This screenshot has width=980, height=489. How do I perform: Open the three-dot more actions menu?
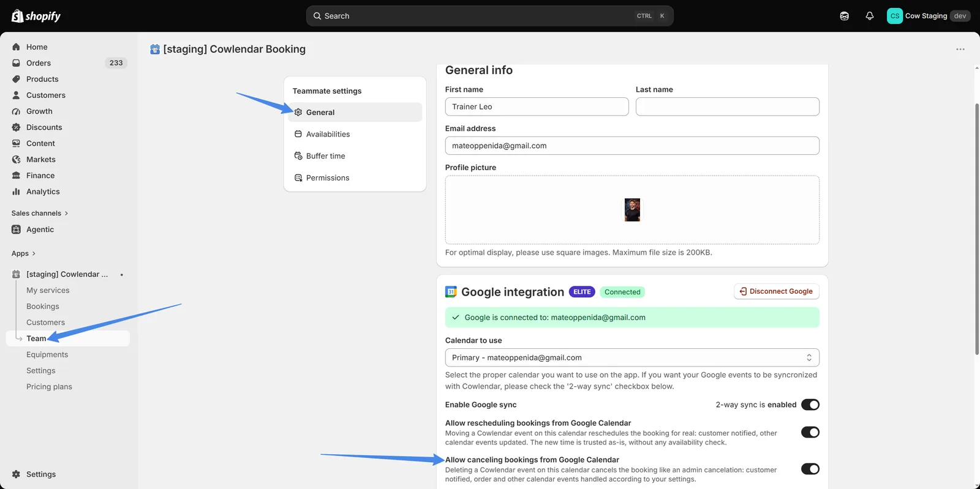click(x=960, y=49)
